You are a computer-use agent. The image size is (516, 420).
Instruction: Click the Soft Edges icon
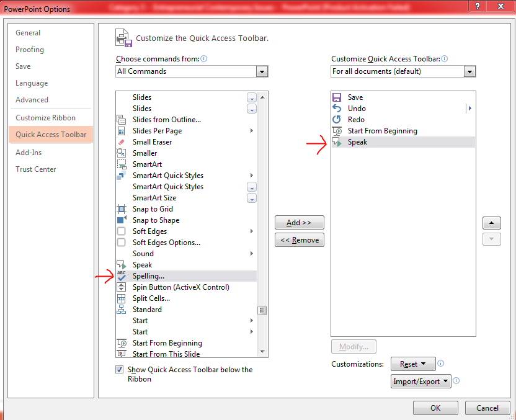pyautogui.click(x=121, y=231)
